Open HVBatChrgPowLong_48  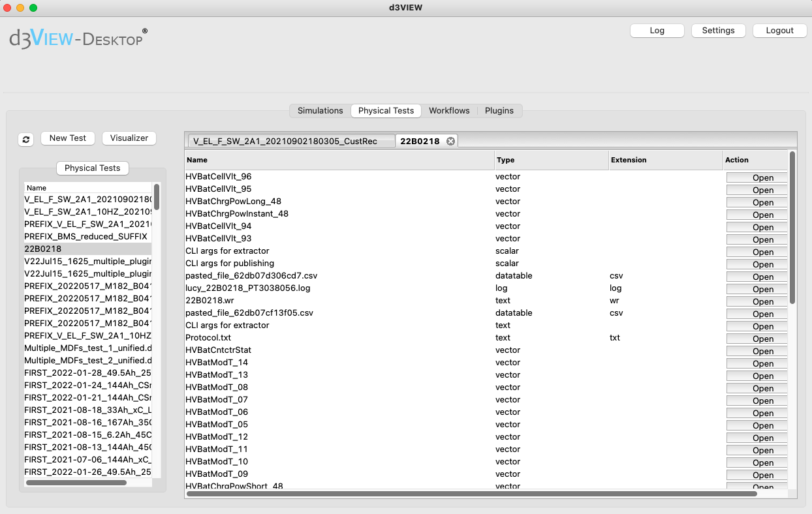coord(757,202)
